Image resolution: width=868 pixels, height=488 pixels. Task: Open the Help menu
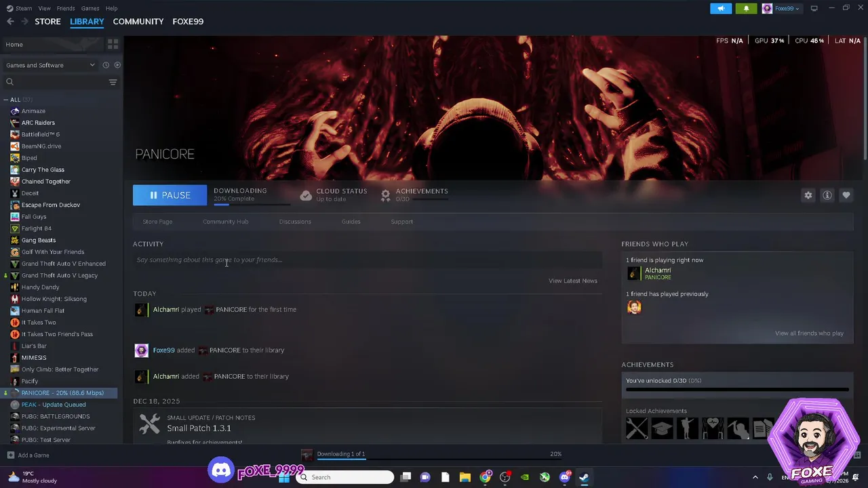tap(112, 8)
